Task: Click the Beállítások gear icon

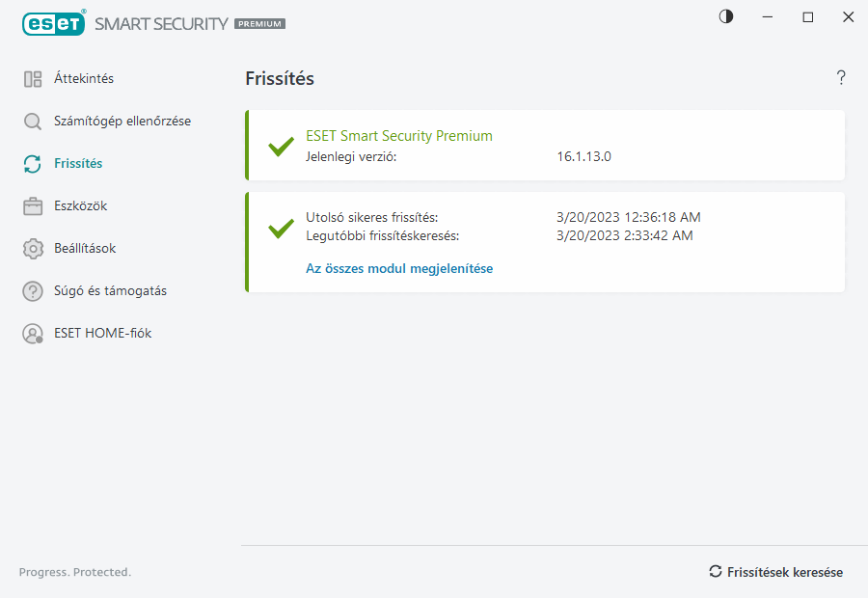Action: tap(33, 249)
